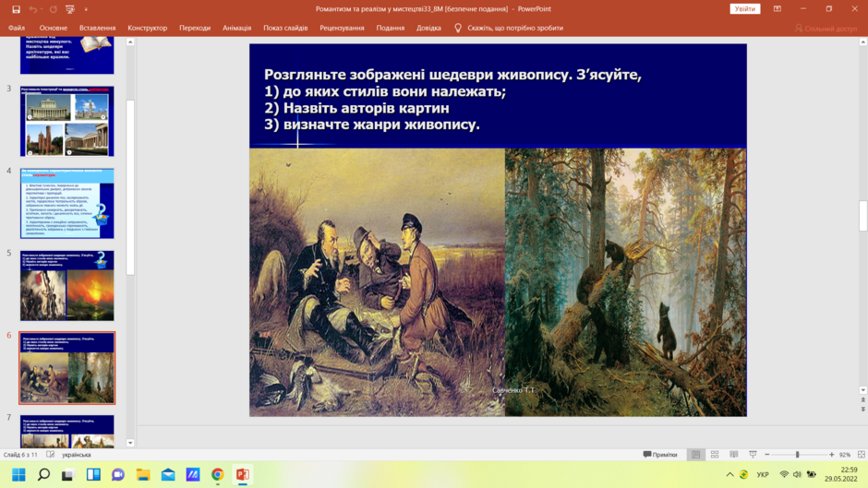The width and height of the screenshot is (868, 488).
Task: Select slide 3 thumbnail with buildings
Action: click(67, 121)
